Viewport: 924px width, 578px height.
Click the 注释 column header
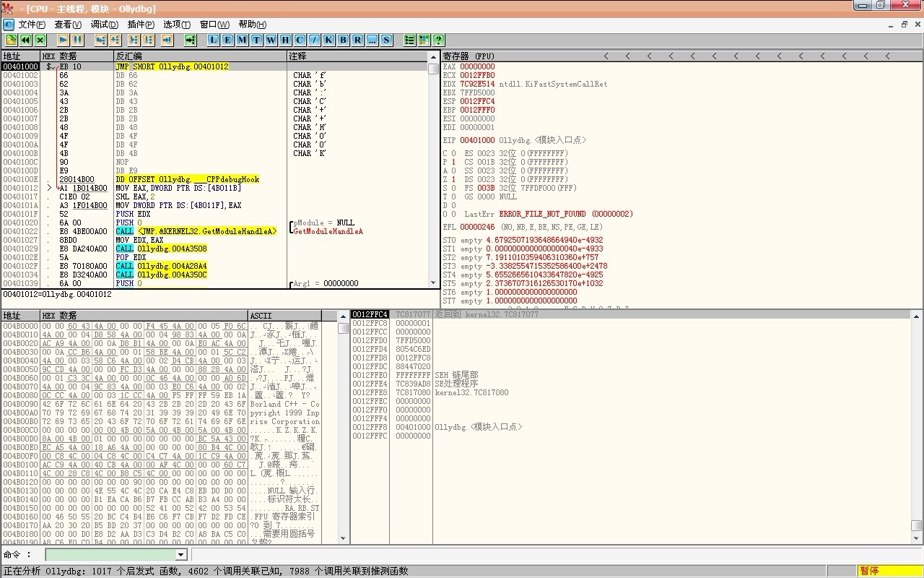click(358, 56)
